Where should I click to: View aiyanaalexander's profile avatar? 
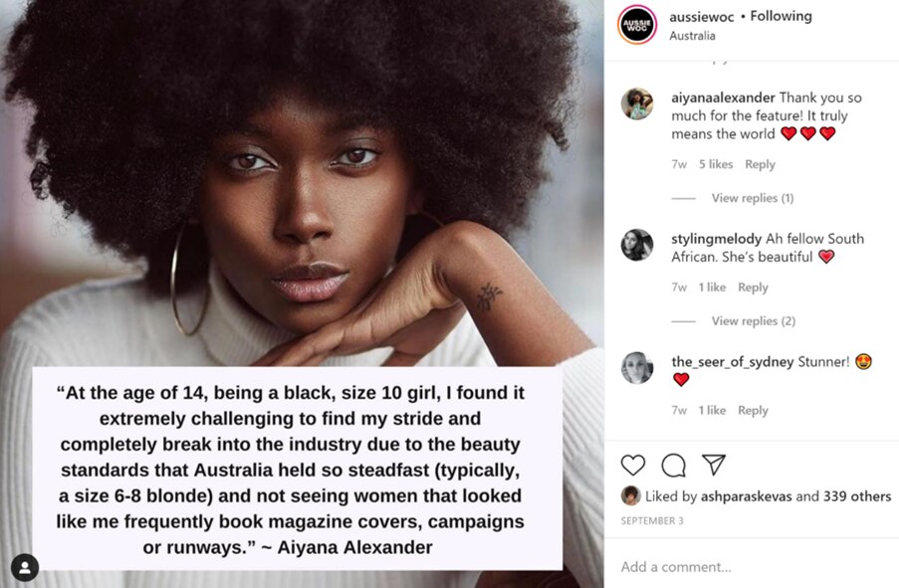[x=636, y=104]
